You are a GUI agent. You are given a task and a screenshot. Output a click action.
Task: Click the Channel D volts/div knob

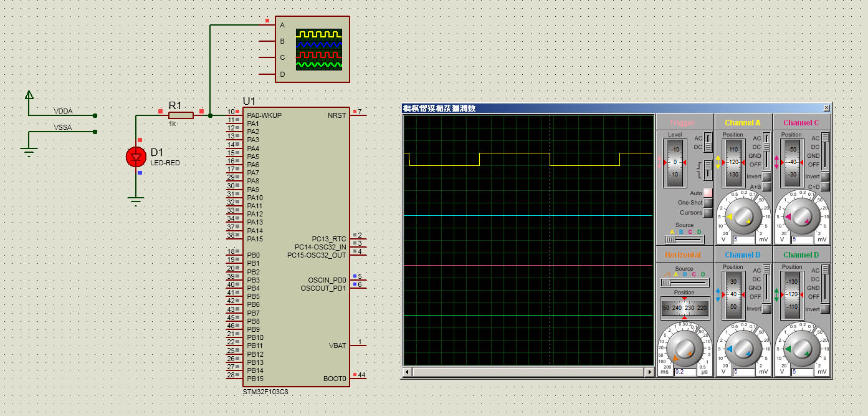point(802,348)
